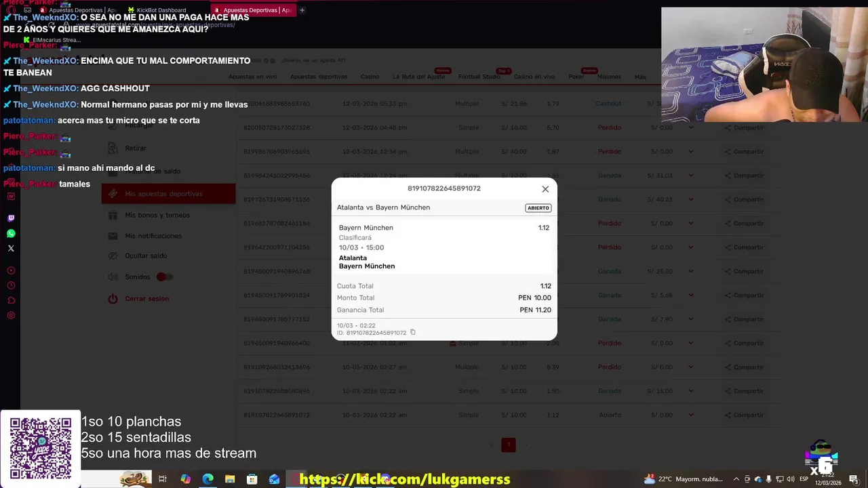Open Opera sidebar settings gear
This screenshot has height=488, width=868.
[x=11, y=315]
